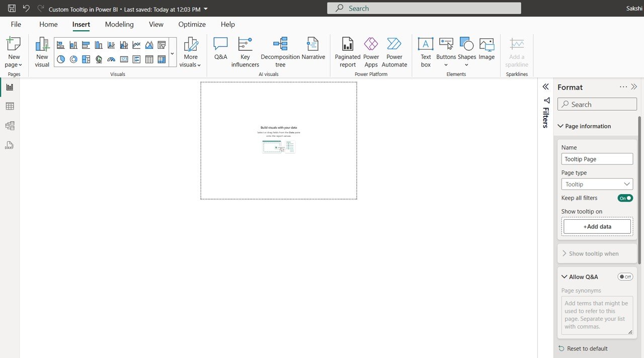Click the title bar Search box
The height and width of the screenshot is (358, 644).
[424, 9]
